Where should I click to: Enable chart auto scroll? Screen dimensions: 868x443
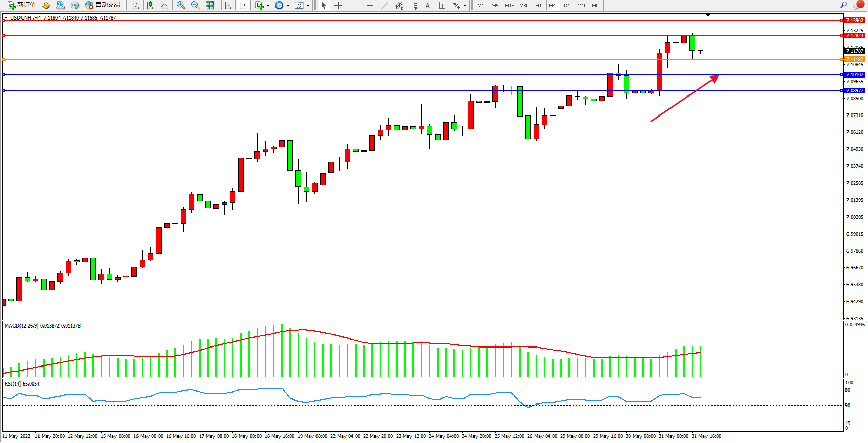[228, 5]
